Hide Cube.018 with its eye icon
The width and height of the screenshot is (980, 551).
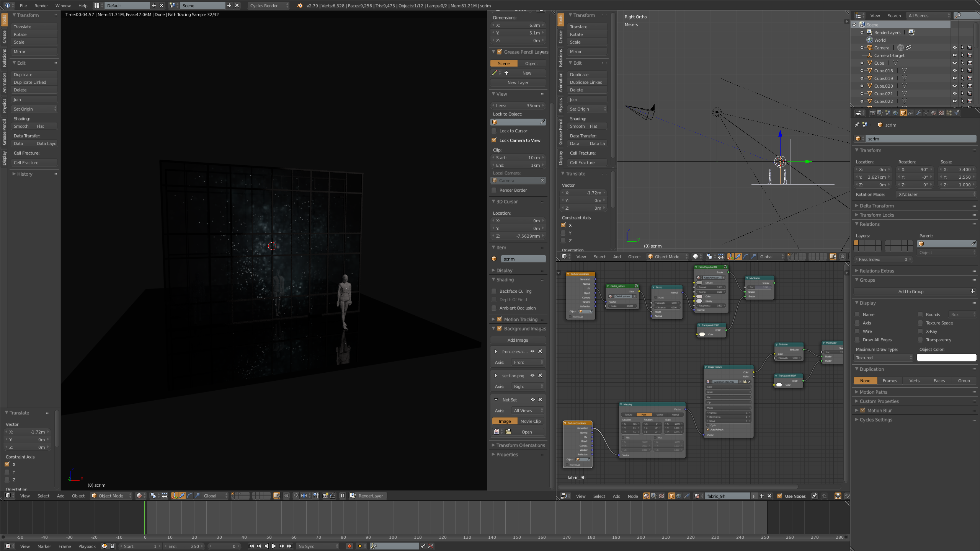(x=954, y=71)
